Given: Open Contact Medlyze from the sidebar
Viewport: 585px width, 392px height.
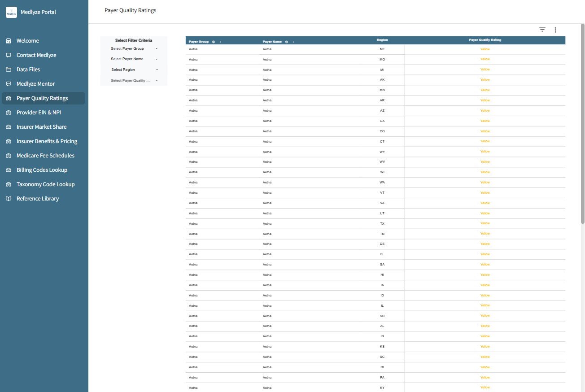Looking at the screenshot, I should (x=44, y=55).
